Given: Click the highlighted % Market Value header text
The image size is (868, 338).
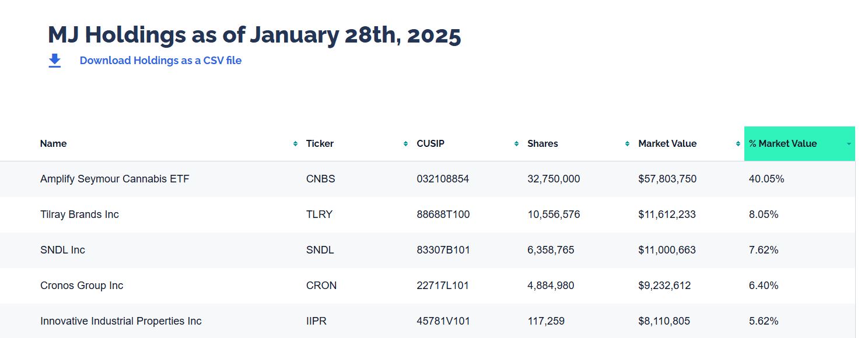Looking at the screenshot, I should (783, 144).
